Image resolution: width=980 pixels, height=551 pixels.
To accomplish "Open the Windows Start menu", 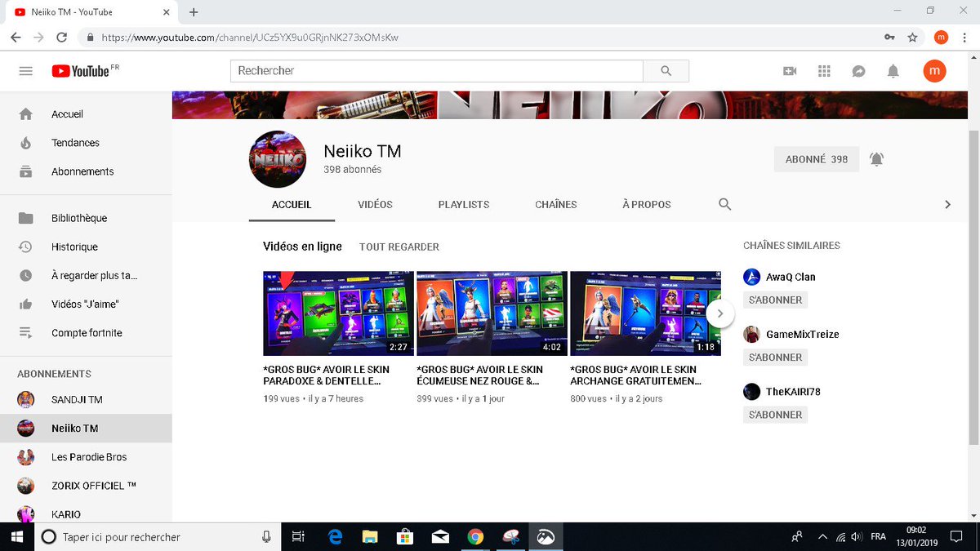I will tap(16, 536).
